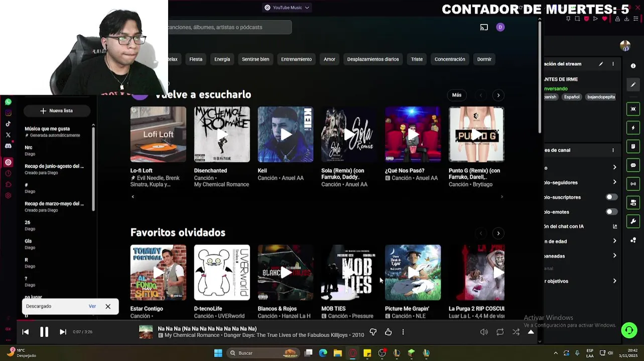The width and height of the screenshot is (644, 361).
Task: Open more options for playing song
Action: (403, 332)
